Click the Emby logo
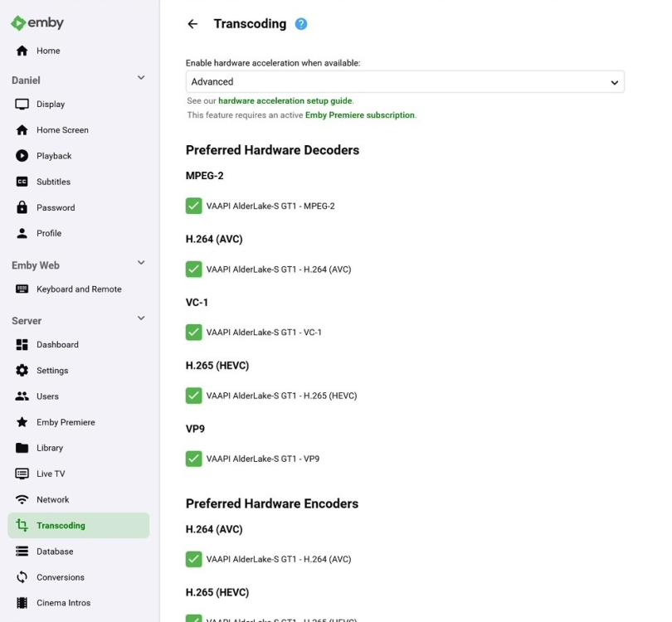Image resolution: width=672 pixels, height=622 pixels. 37,22
